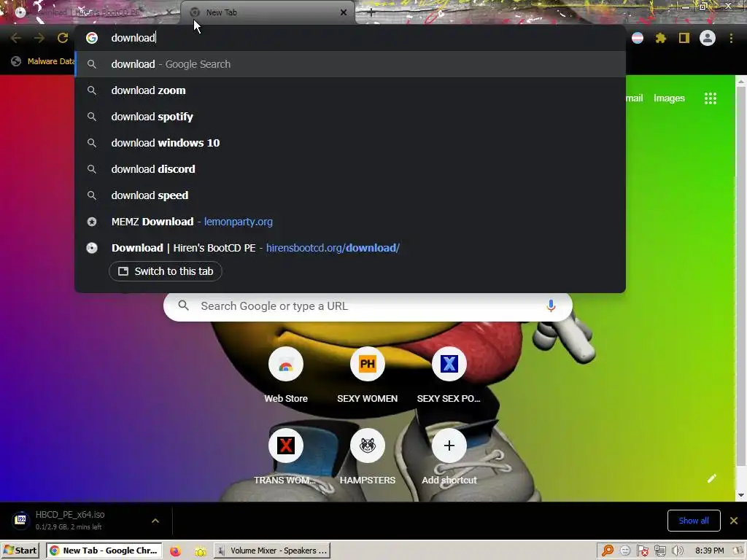This screenshot has height=560, width=747.
Task: Open the Windows Start button
Action: click(x=20, y=551)
